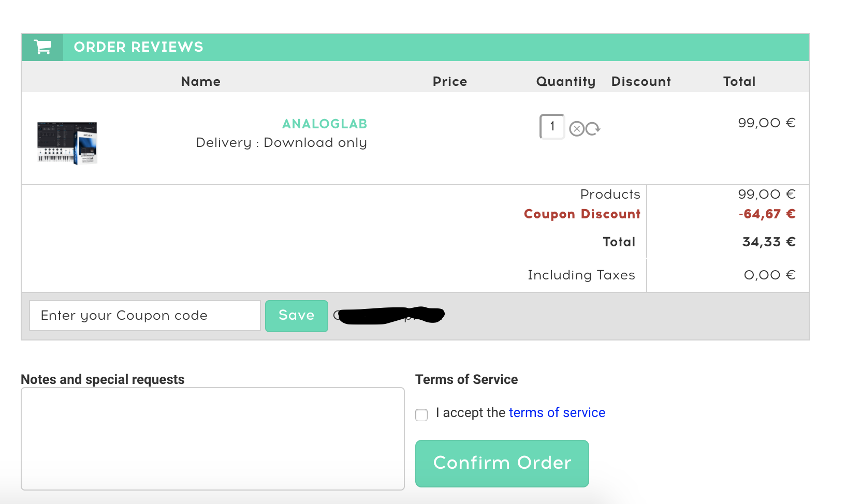This screenshot has height=504, width=846.
Task: Click the shopping cart icon in header
Action: coord(42,47)
